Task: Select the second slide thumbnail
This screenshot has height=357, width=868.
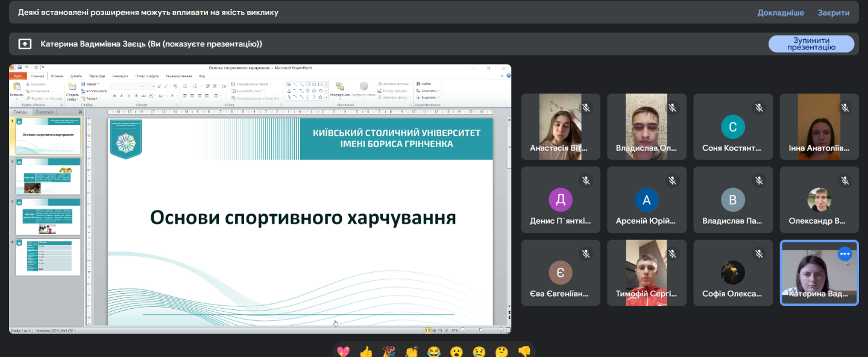Action: (x=48, y=176)
